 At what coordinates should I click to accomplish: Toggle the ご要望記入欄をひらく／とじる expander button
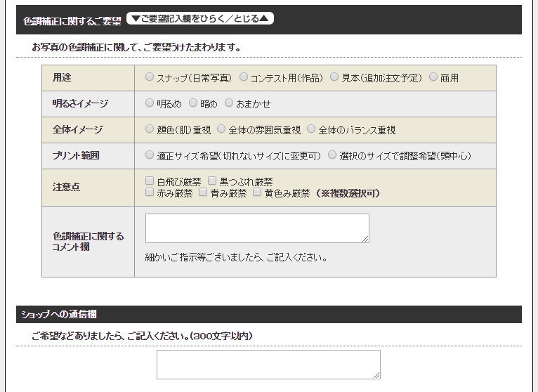200,18
